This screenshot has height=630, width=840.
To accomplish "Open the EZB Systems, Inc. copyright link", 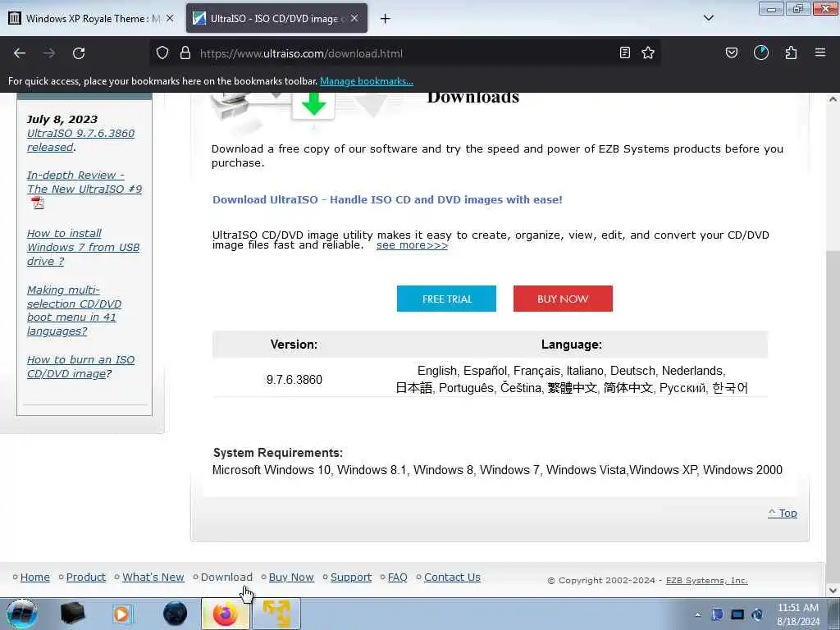I will [706, 580].
